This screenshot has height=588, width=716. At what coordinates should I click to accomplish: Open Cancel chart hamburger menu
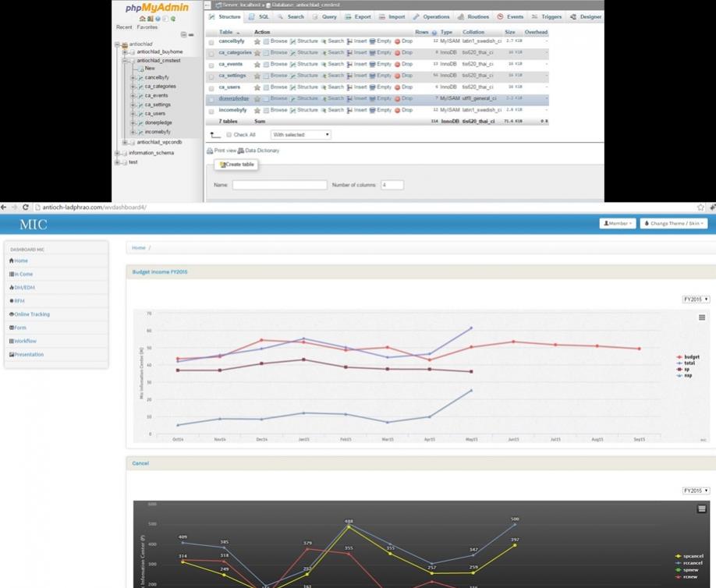click(702, 508)
